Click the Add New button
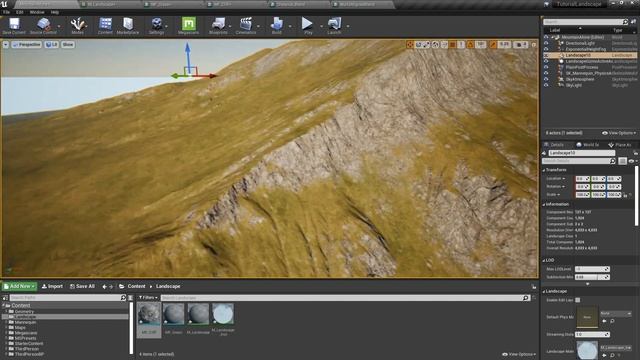The height and width of the screenshot is (360, 640). 19,287
